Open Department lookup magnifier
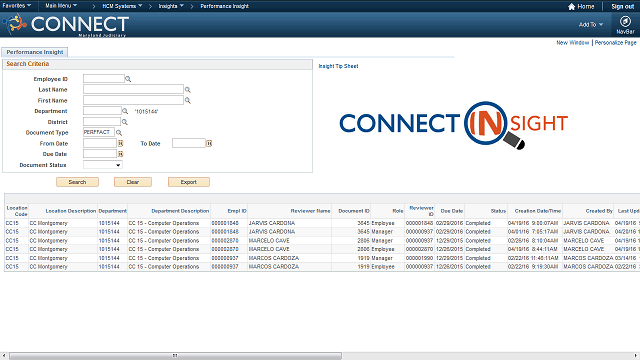This screenshot has height=360, width=640. [x=125, y=111]
